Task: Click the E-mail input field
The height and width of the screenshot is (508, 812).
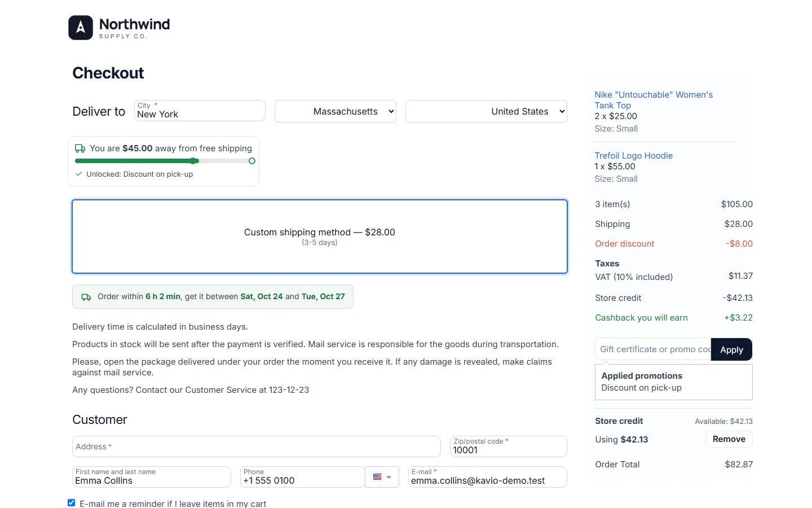Action: click(487, 477)
